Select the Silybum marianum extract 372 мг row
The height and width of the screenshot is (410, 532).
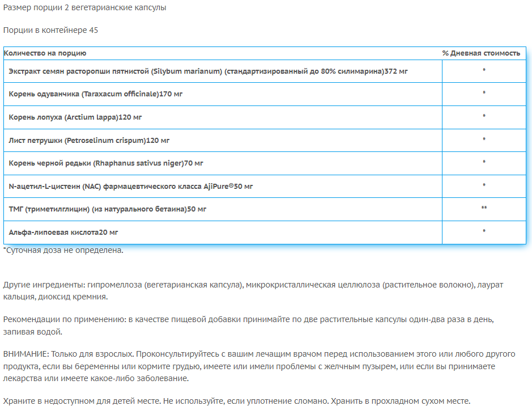208,71
